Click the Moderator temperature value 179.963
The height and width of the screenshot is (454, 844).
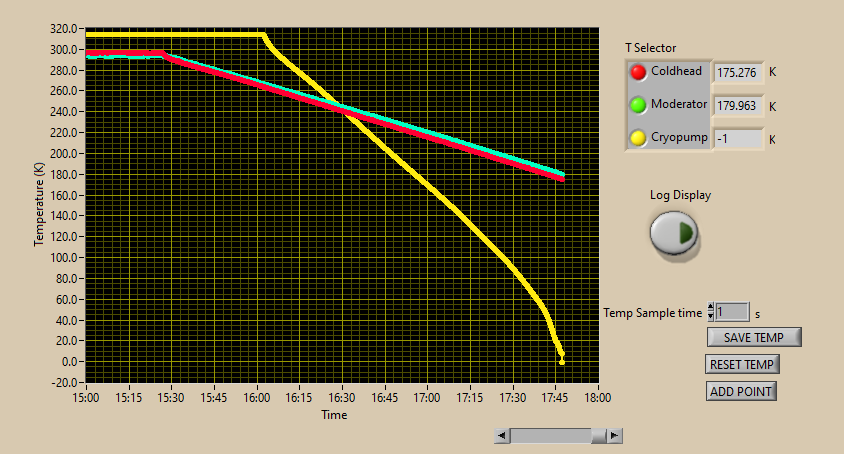click(x=737, y=106)
